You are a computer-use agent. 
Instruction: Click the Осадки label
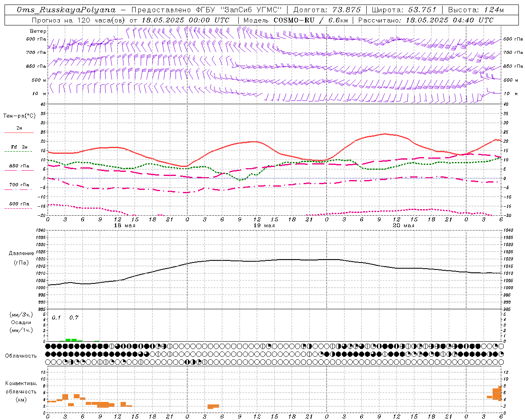pos(21,322)
